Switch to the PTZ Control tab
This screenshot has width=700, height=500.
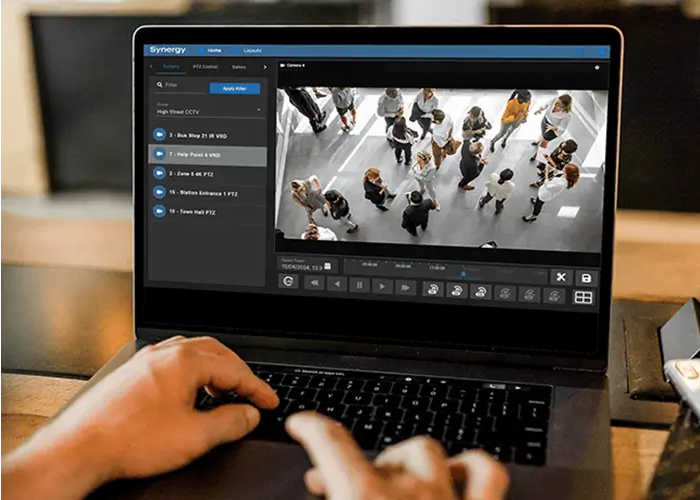coord(205,67)
